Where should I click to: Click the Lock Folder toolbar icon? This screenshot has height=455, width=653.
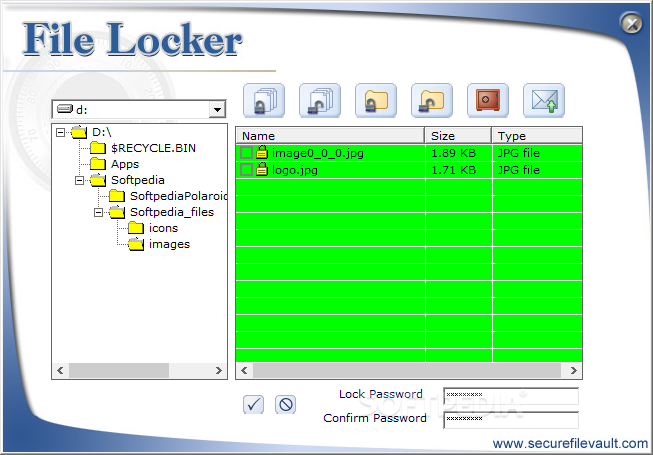[376, 101]
